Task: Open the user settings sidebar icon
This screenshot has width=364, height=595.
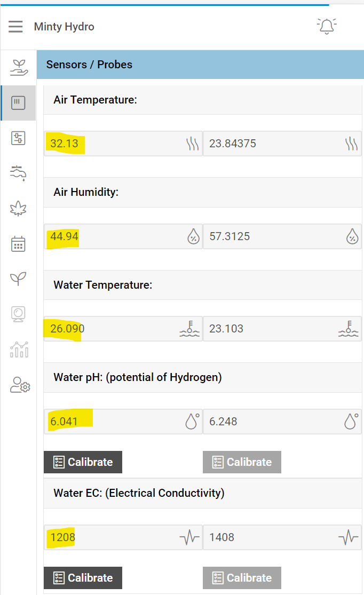Action: (20, 385)
